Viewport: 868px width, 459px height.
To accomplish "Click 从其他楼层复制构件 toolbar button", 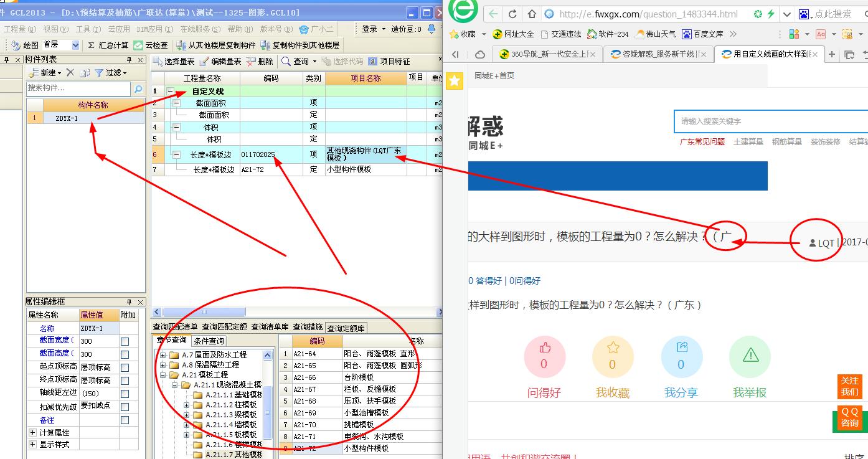I will coord(216,45).
